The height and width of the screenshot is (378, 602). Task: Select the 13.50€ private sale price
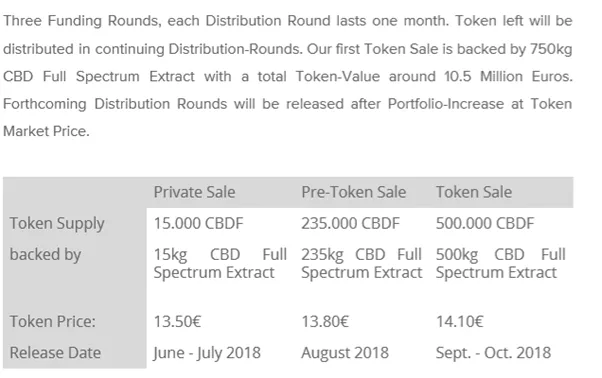[177, 321]
